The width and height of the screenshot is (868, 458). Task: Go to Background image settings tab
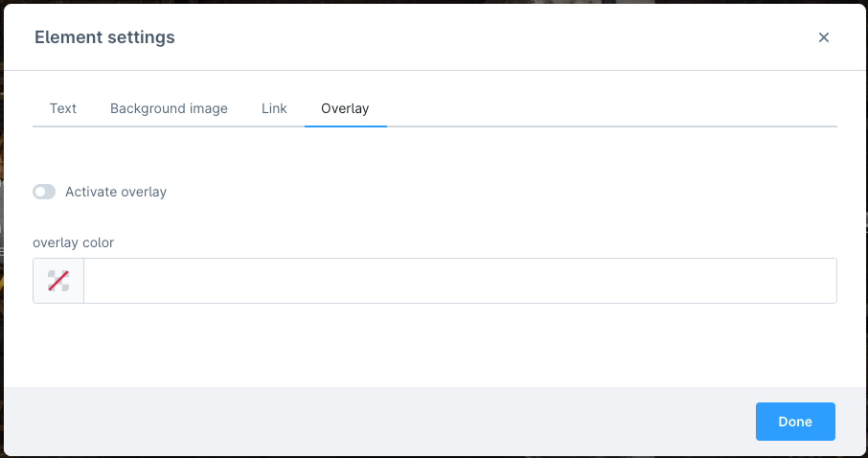(169, 108)
